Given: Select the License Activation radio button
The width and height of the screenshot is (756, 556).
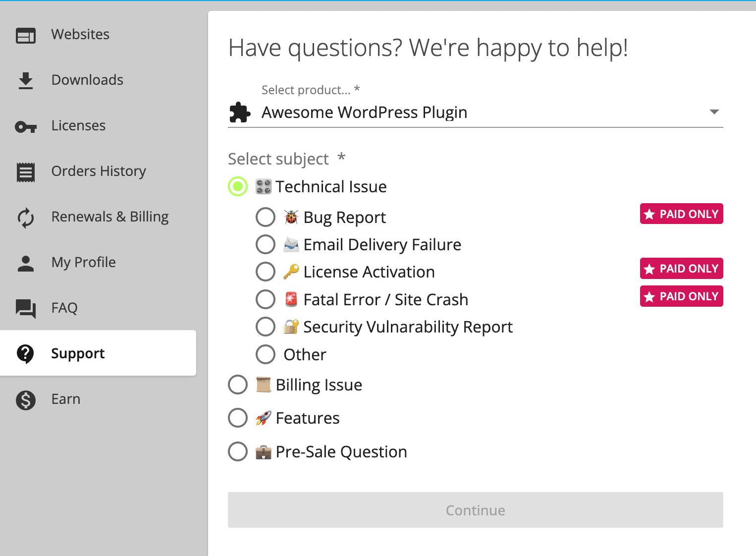Looking at the screenshot, I should coord(266,272).
